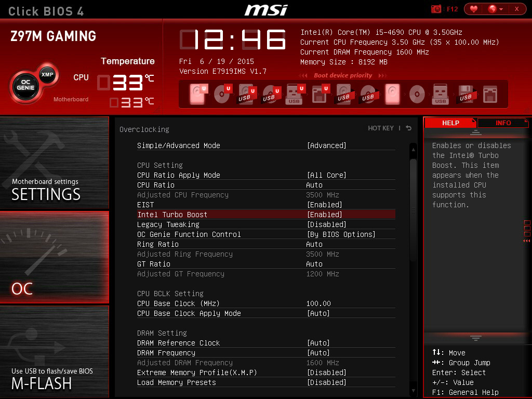The image size is (532, 399).
Task: Click the CPU temperature 33°C reading
Action: [126, 83]
